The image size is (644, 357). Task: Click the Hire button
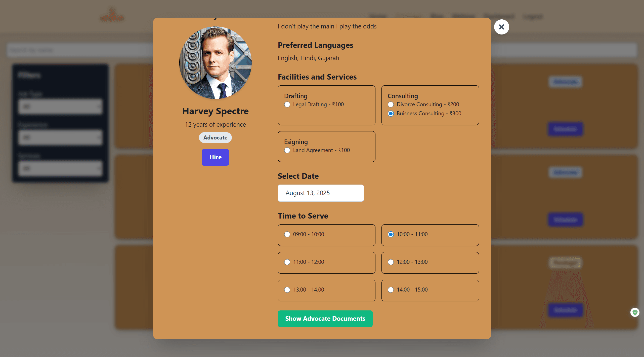(x=215, y=157)
